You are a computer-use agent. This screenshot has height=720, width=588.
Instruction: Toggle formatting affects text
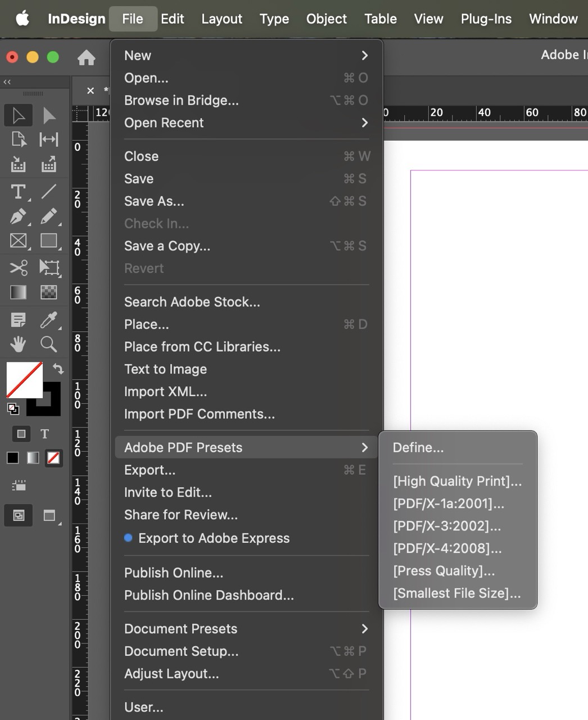tap(44, 434)
